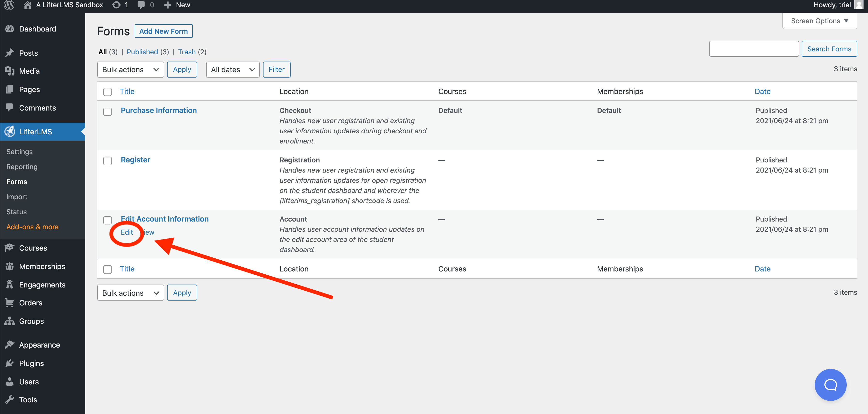
Task: Click the Appearance brush icon
Action: click(x=10, y=344)
